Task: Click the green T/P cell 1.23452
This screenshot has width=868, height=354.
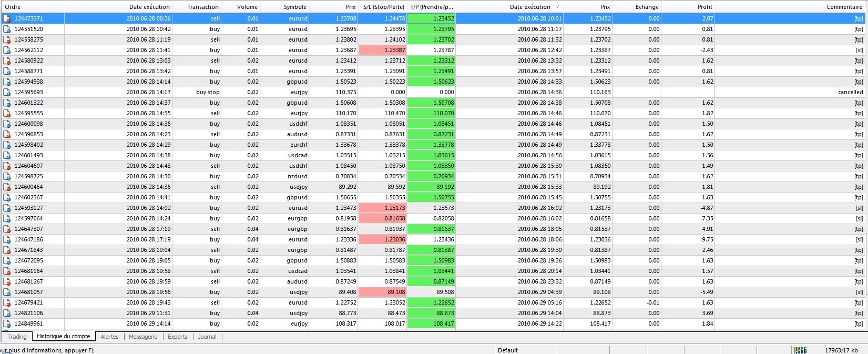Action: click(x=431, y=18)
